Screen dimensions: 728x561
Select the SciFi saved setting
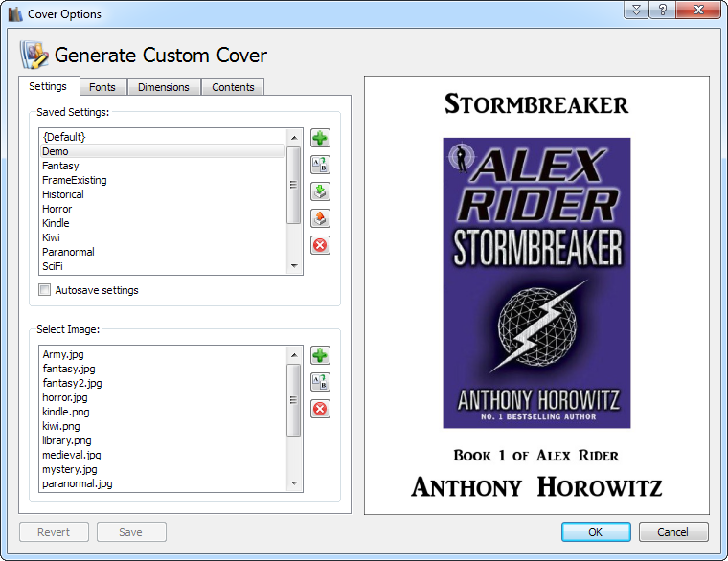pyautogui.click(x=163, y=266)
